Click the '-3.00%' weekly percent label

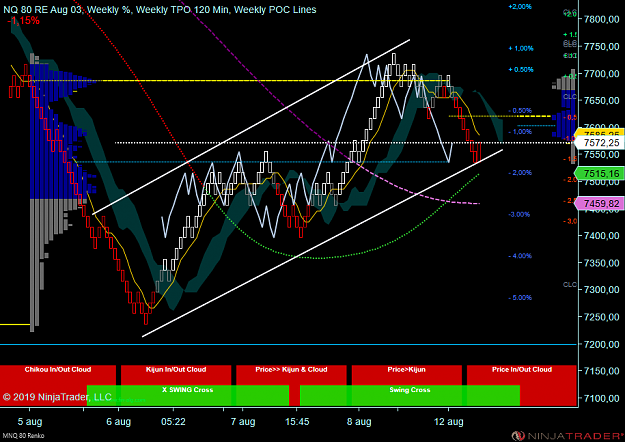click(x=519, y=214)
